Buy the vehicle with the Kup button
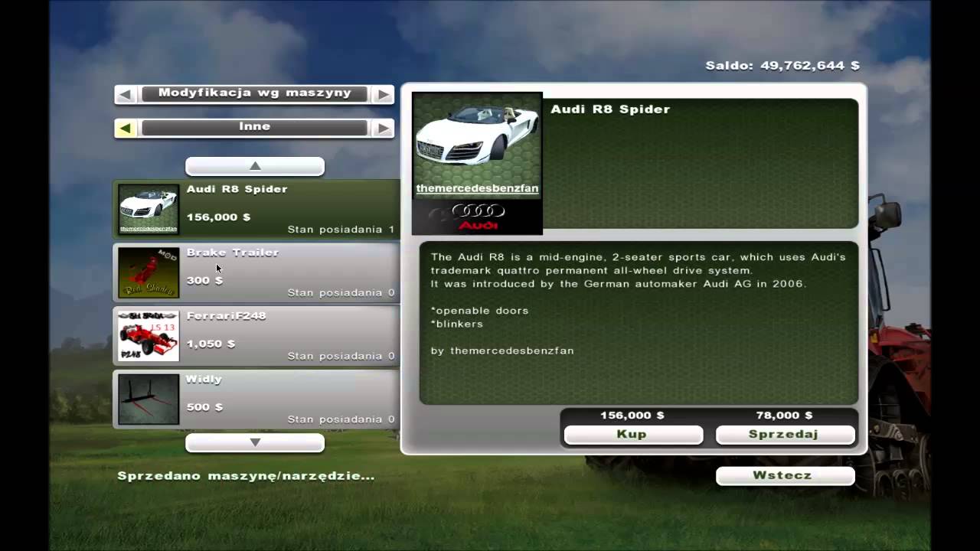 pyautogui.click(x=633, y=435)
